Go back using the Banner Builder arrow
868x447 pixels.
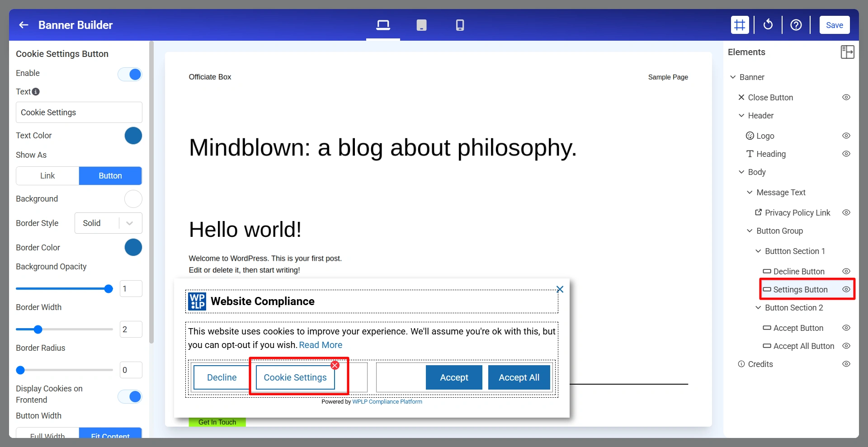[x=24, y=25]
